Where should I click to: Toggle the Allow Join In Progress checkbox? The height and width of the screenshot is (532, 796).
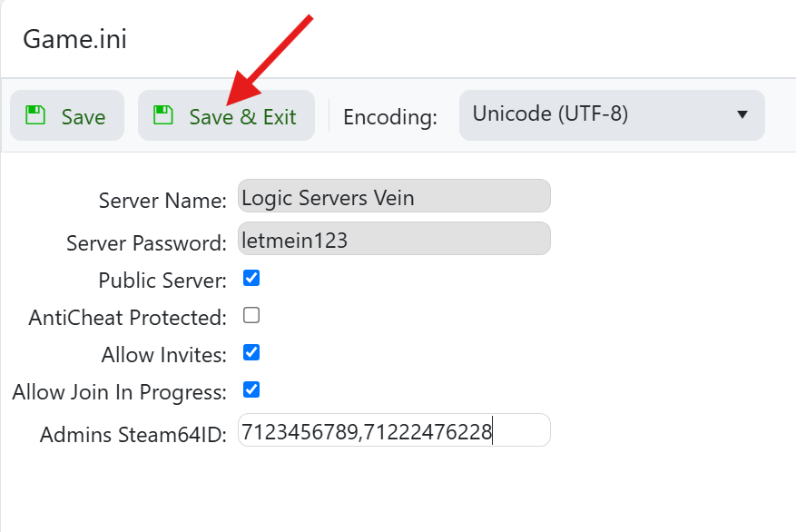251,389
